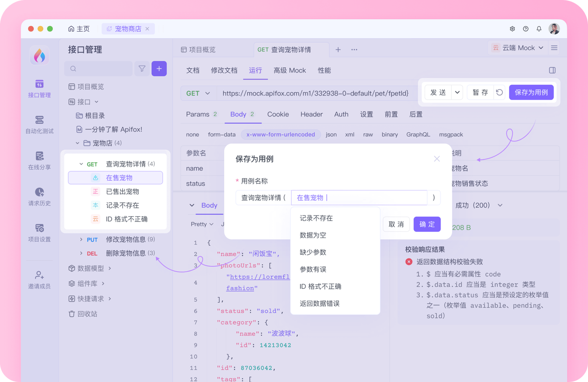Click the settings gear icon
This screenshot has height=382, width=588.
[512, 28]
